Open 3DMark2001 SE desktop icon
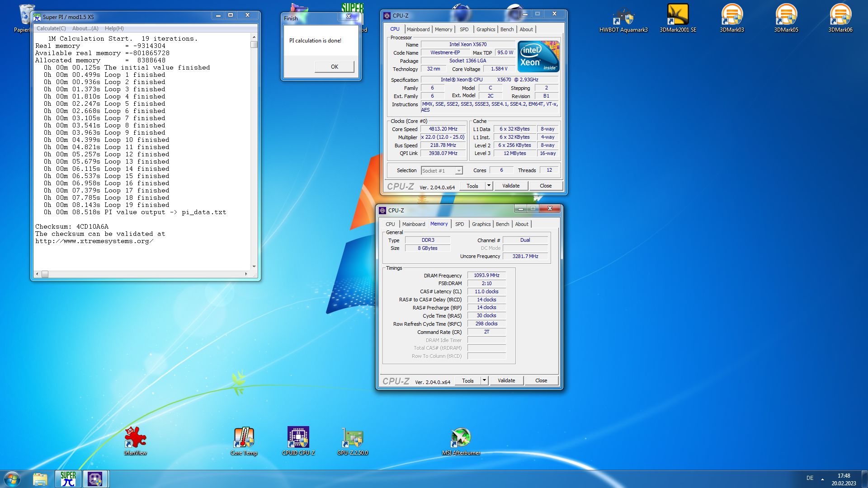Viewport: 868px width, 488px height. pos(678,19)
